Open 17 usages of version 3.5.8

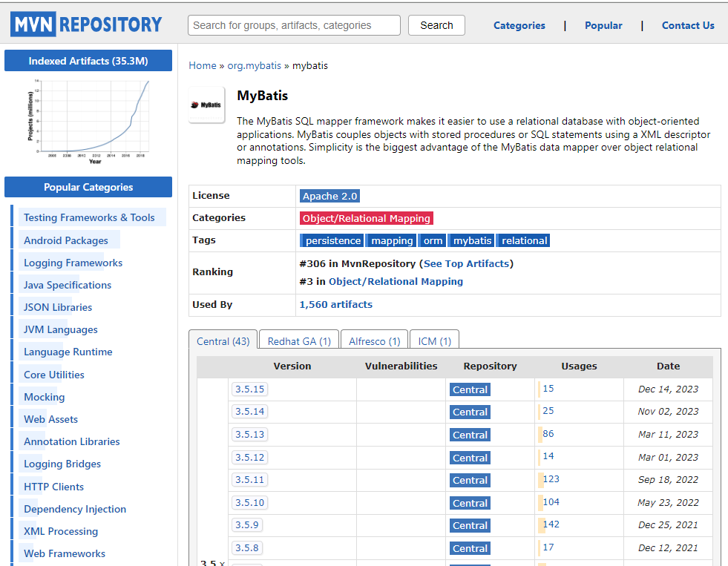click(548, 547)
